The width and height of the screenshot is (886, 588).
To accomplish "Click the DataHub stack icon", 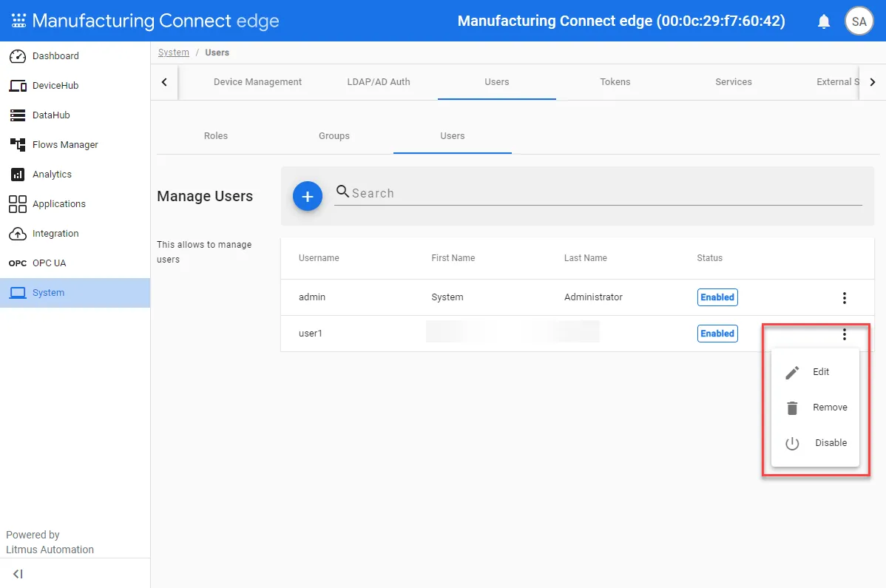I will (18, 115).
